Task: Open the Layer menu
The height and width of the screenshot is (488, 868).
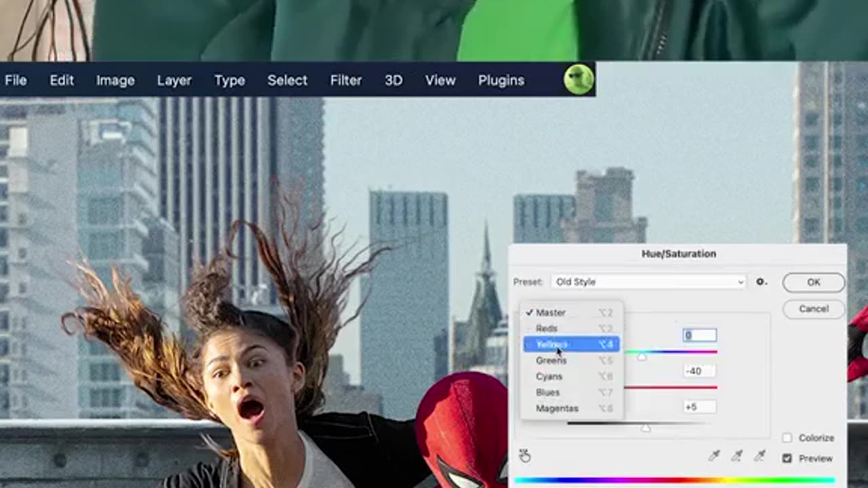Action: point(174,80)
